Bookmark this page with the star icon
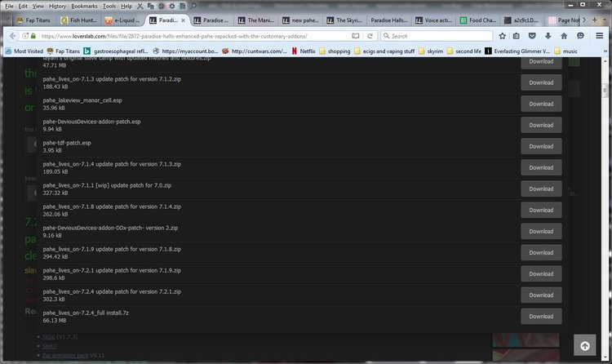 503,36
